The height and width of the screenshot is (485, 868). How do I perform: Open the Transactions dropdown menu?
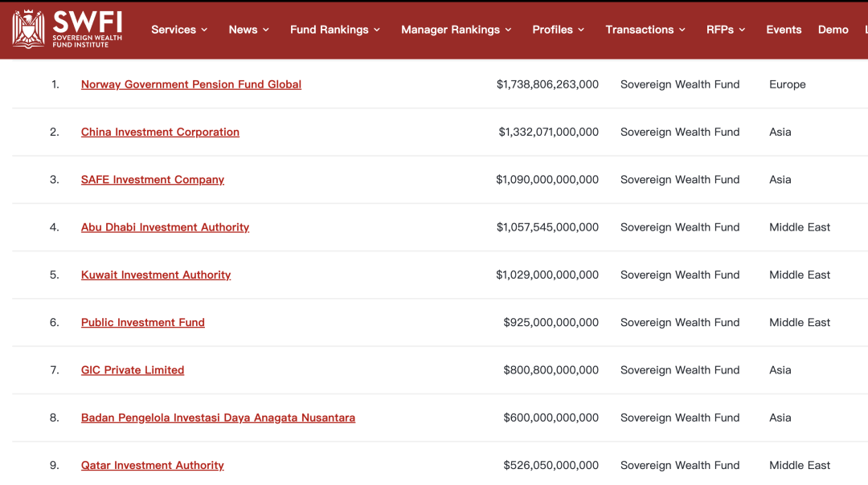pos(645,30)
